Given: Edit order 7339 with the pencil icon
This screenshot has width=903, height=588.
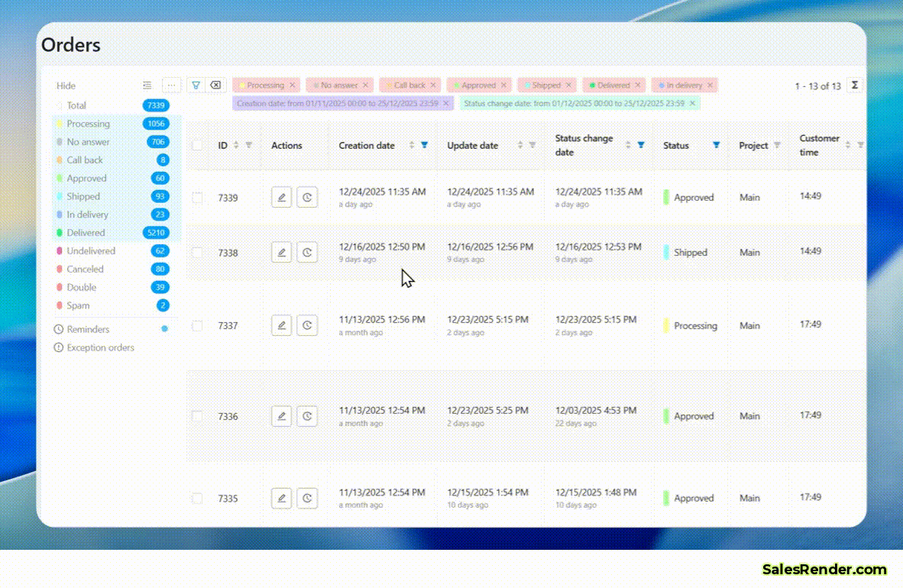Looking at the screenshot, I should tap(281, 196).
